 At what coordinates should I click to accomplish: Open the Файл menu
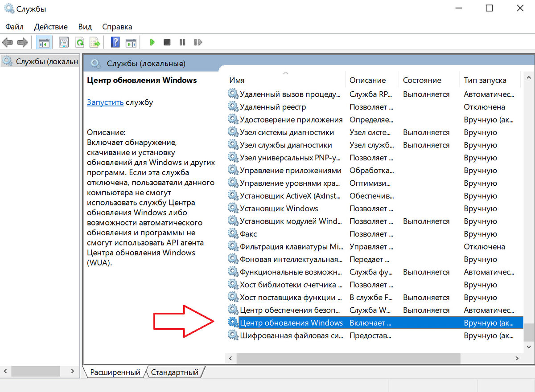[x=15, y=27]
